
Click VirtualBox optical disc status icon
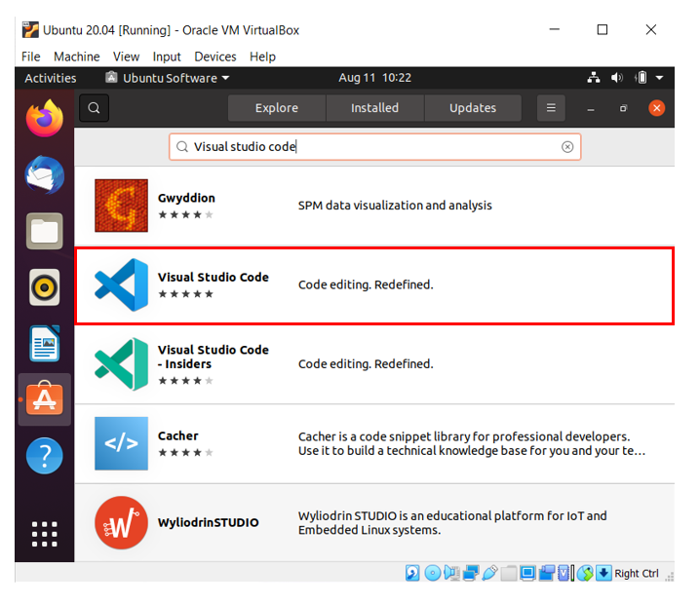tap(432, 573)
